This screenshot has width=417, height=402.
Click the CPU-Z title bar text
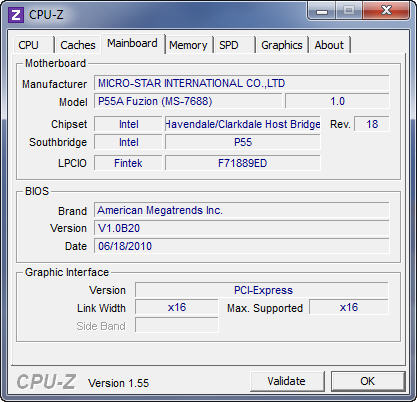tap(46, 15)
